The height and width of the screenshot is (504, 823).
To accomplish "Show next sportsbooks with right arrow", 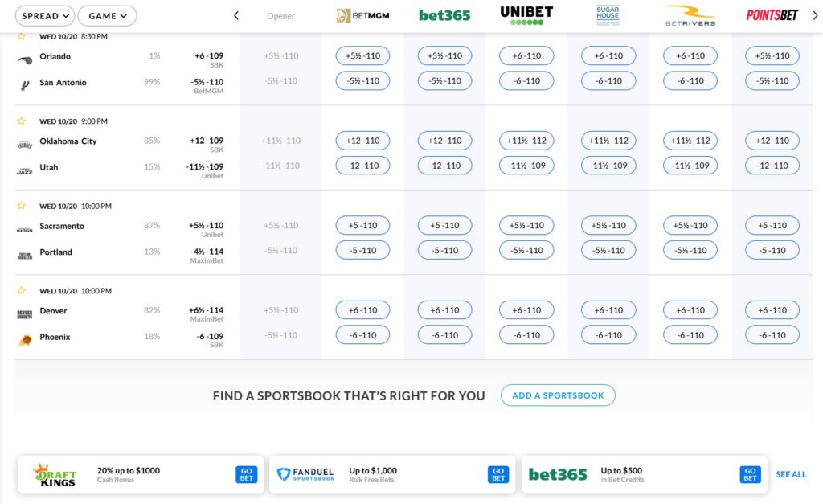I will (x=815, y=16).
